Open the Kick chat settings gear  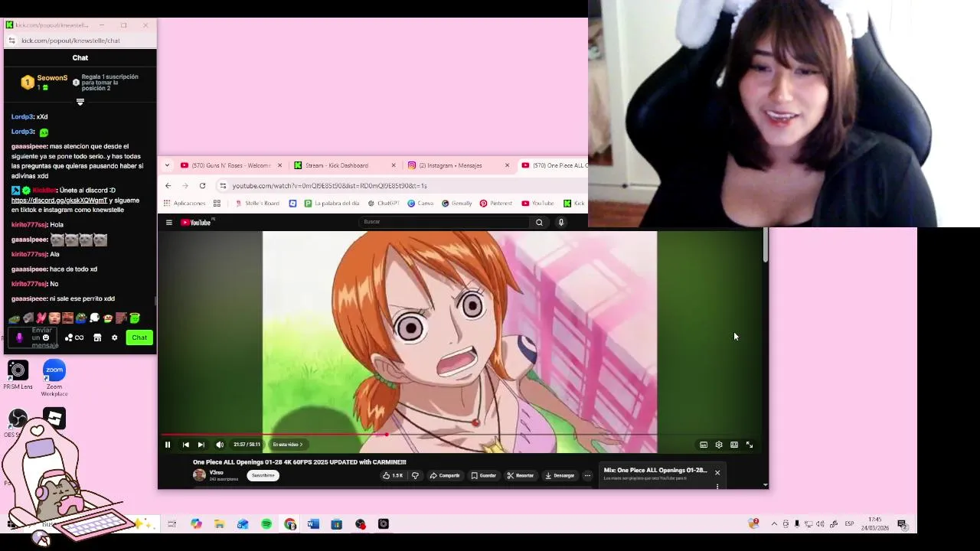click(x=115, y=337)
